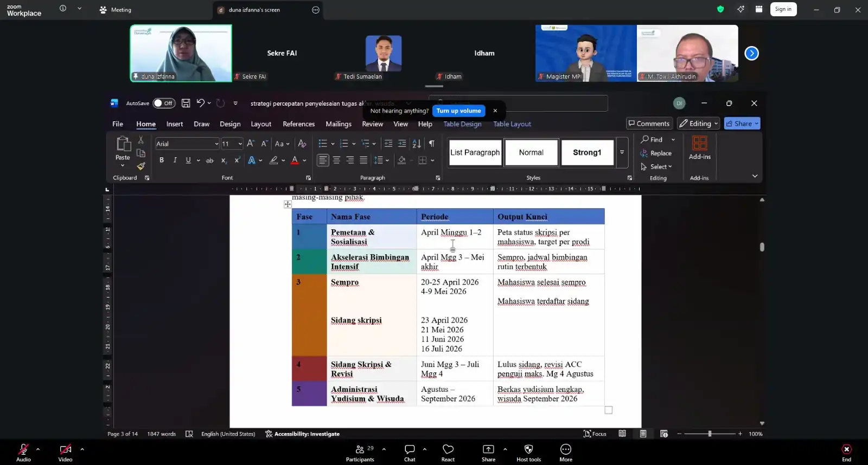Open Zoom Host tools

[x=528, y=453]
